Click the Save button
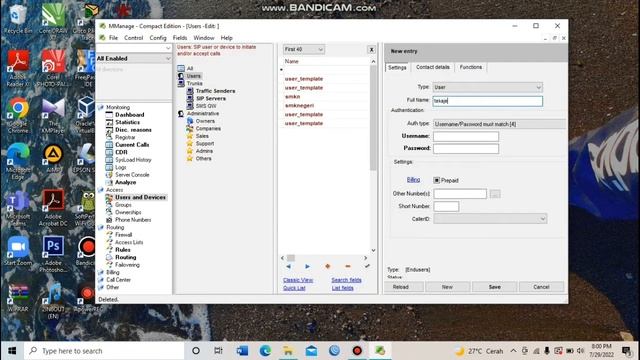The image size is (640, 360). [495, 287]
